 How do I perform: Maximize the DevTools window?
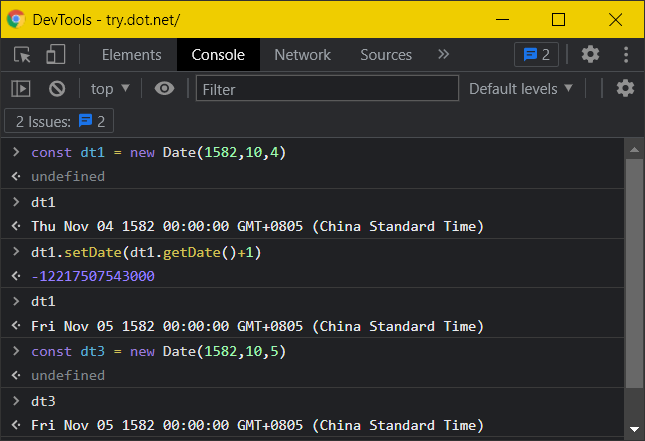pyautogui.click(x=558, y=19)
